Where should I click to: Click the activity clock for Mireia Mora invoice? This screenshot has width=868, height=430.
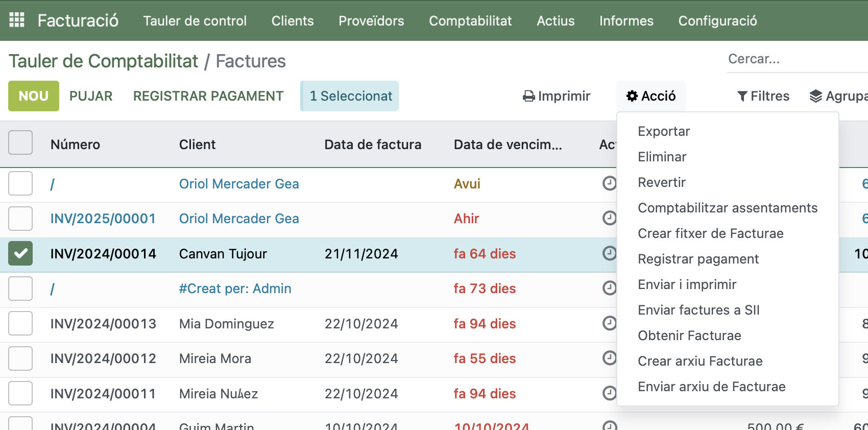point(609,358)
